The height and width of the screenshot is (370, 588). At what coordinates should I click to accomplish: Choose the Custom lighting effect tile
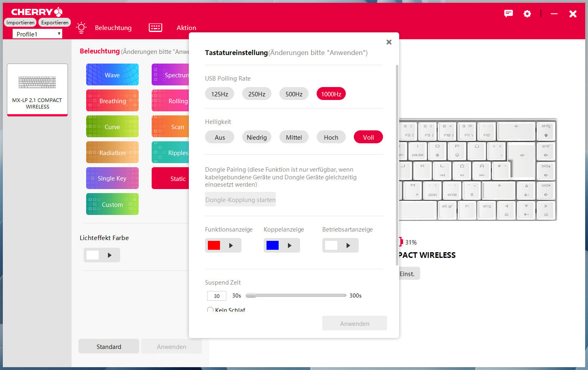[112, 204]
